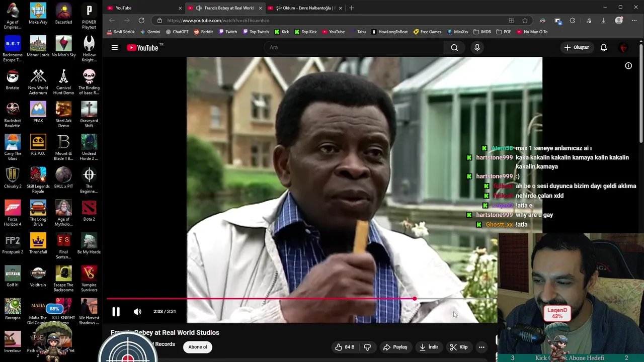Select 'Forza Horizon 4' desktop icon
Screen dimensions: 644x362
pyautogui.click(x=13, y=213)
